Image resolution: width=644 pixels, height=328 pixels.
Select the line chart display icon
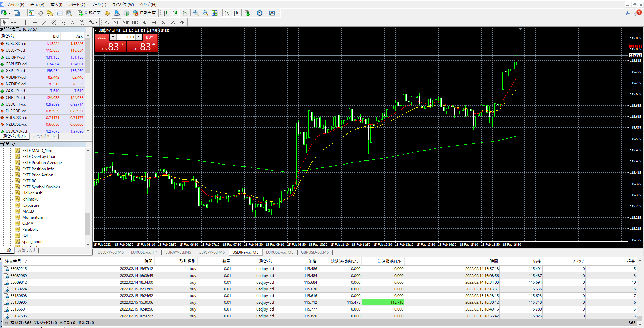tap(185, 13)
